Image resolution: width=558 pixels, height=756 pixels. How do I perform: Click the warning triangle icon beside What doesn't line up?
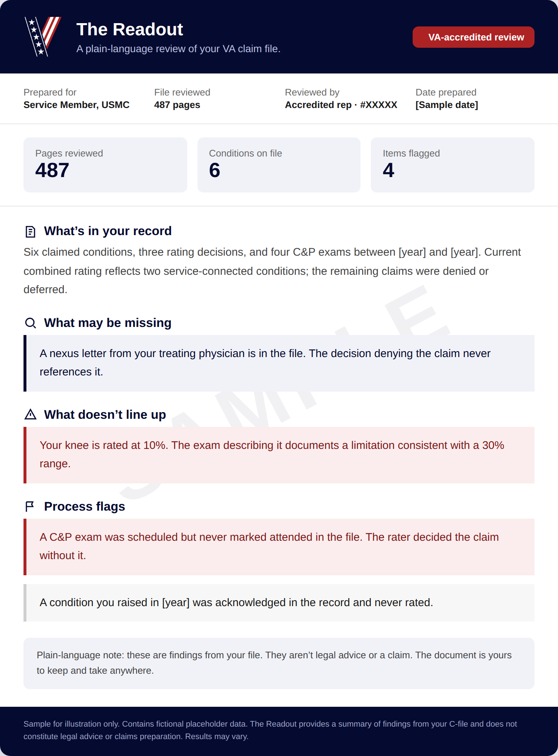(30, 415)
